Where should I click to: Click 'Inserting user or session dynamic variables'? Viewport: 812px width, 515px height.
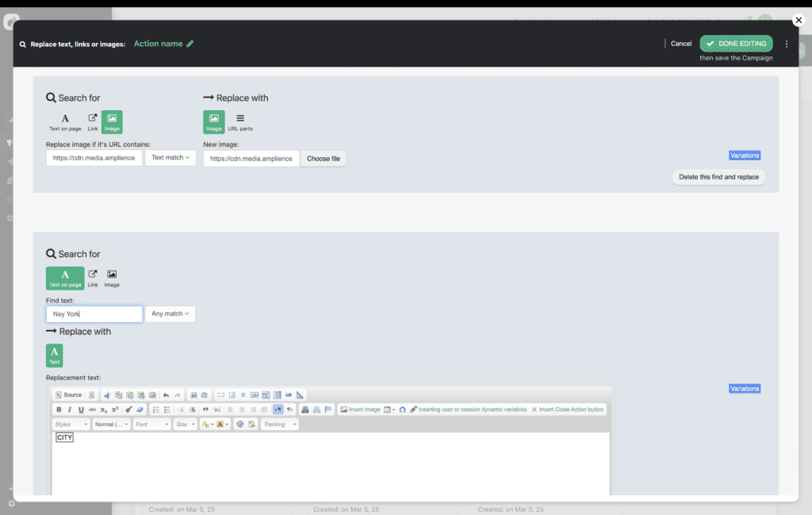click(468, 409)
